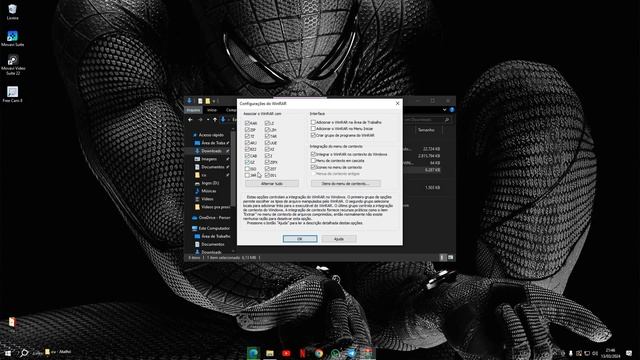Open the Netflix taskbar icon

click(302, 353)
